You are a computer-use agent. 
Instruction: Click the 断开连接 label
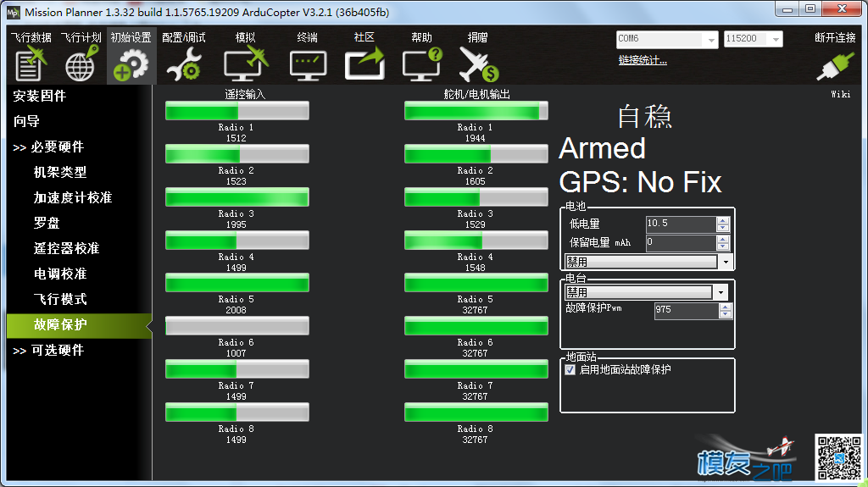tap(835, 37)
